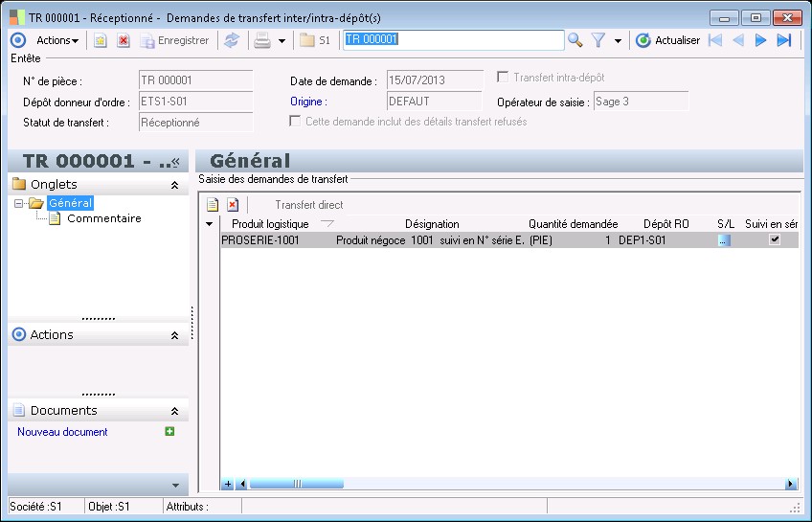The height and width of the screenshot is (522, 812).
Task: Click the green plus add document icon
Action: 169,431
